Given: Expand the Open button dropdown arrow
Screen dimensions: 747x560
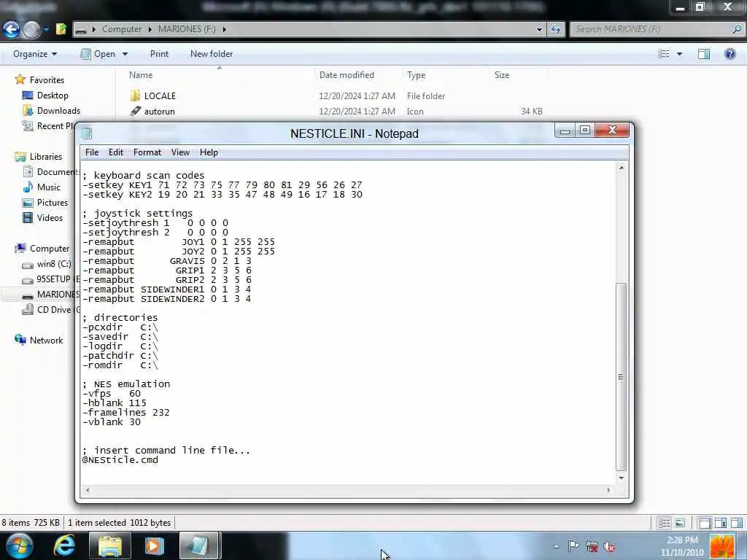Looking at the screenshot, I should [125, 54].
